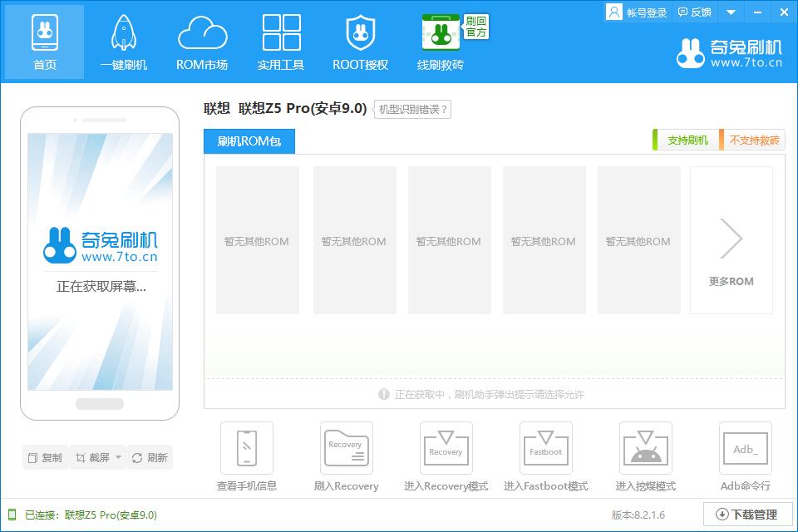
Task: Click 进入Fastboot模式 icon
Action: click(546, 448)
